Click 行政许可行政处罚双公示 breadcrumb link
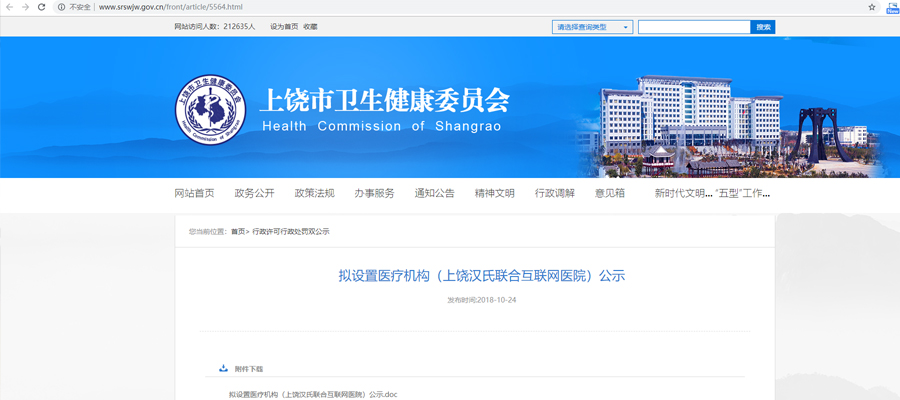 pyautogui.click(x=290, y=232)
